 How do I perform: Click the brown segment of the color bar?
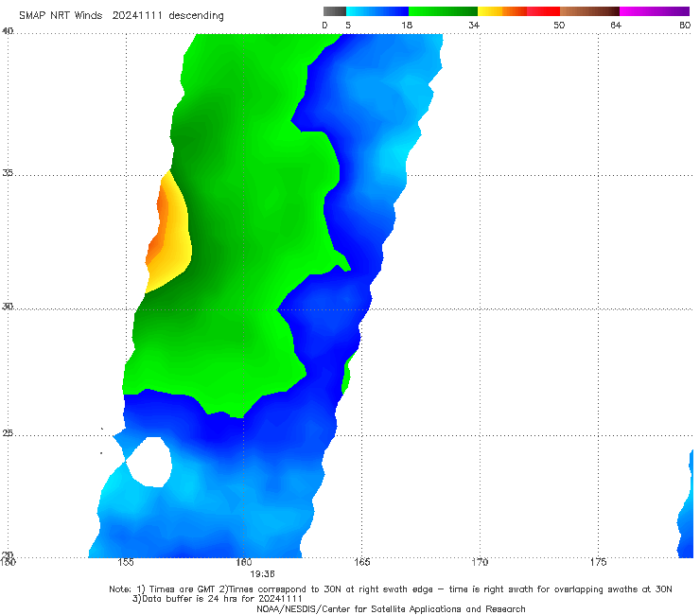click(x=589, y=11)
